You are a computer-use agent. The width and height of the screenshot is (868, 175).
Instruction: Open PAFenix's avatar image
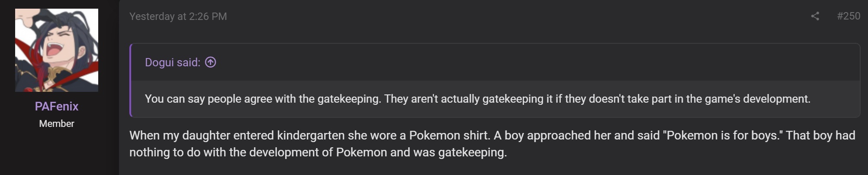(57, 50)
